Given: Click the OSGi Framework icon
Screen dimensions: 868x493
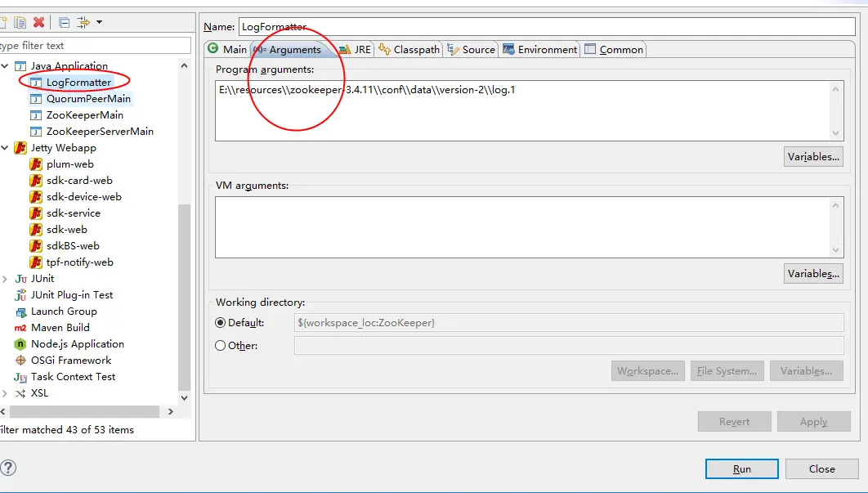Looking at the screenshot, I should pyautogui.click(x=20, y=361).
